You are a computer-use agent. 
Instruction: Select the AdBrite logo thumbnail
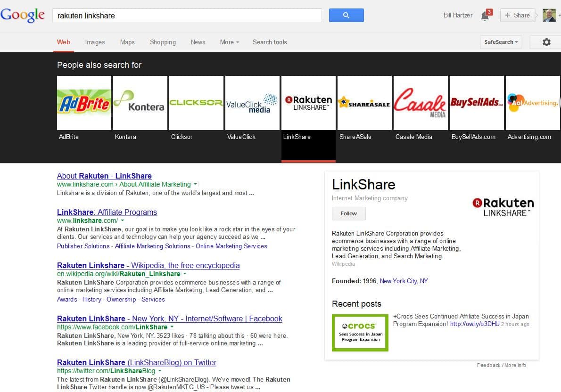click(x=84, y=103)
